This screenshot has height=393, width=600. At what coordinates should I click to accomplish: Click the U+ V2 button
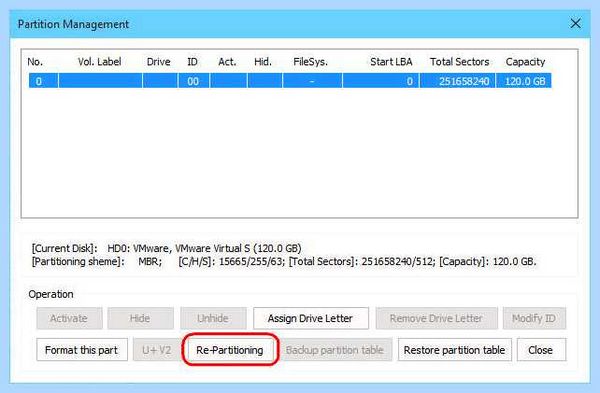(x=157, y=350)
